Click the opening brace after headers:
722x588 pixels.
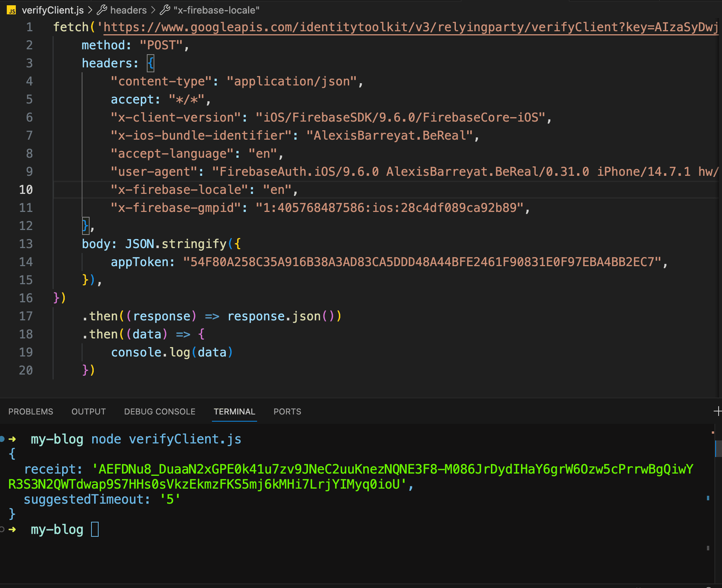(x=151, y=63)
